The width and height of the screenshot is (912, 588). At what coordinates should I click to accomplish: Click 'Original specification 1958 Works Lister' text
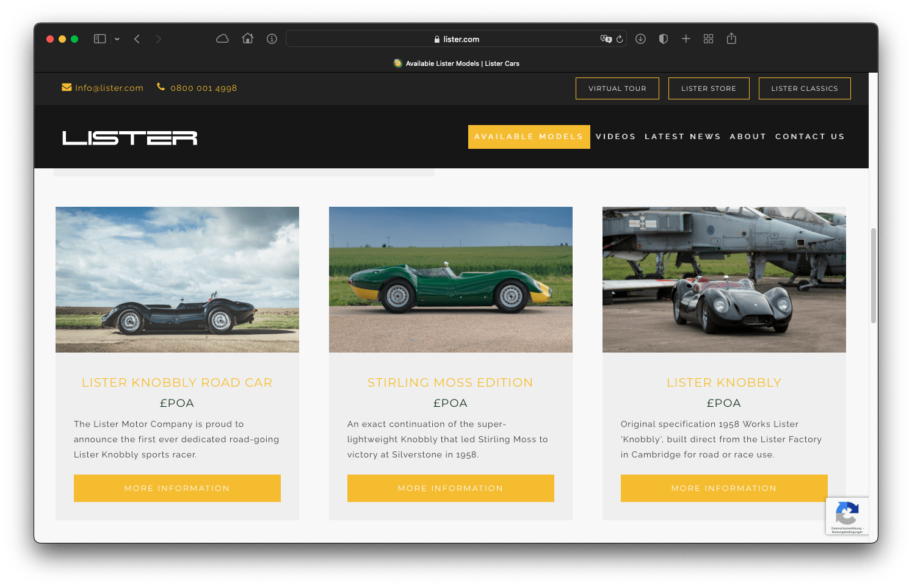[709, 424]
